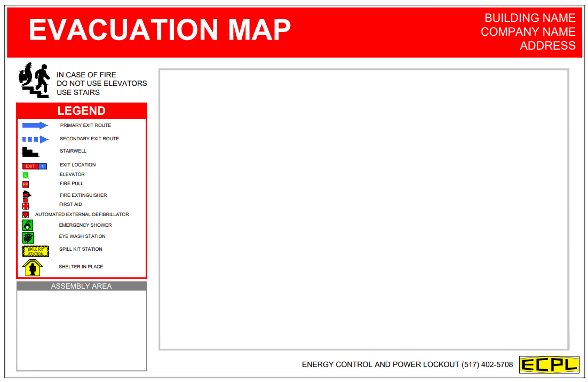
Task: Select the yellow spill kit station label icon
Action: coord(35,251)
